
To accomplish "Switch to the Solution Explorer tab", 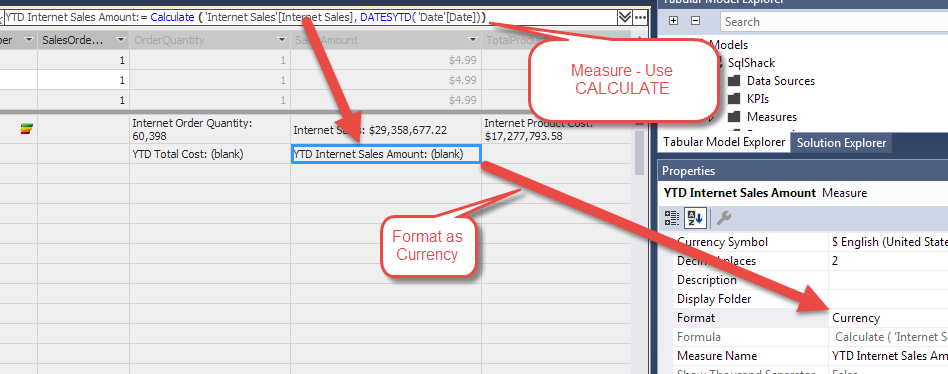I will pos(841,143).
